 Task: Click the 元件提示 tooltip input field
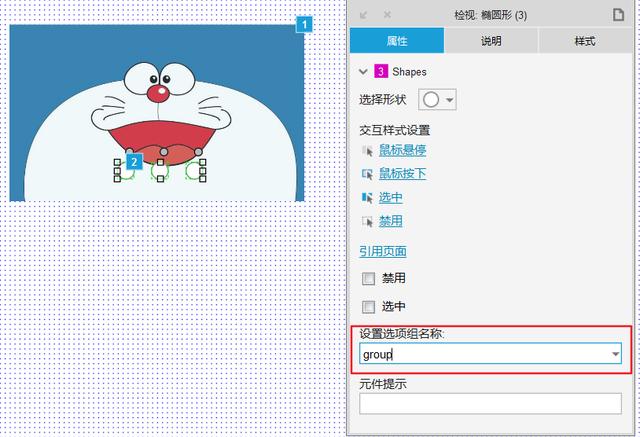(x=490, y=404)
